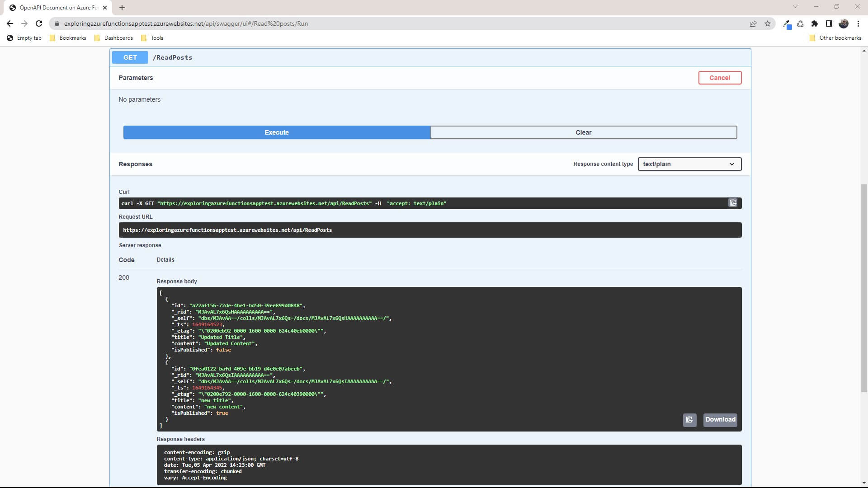The width and height of the screenshot is (868, 488).
Task: Click the "No parameters" text
Action: tap(139, 99)
